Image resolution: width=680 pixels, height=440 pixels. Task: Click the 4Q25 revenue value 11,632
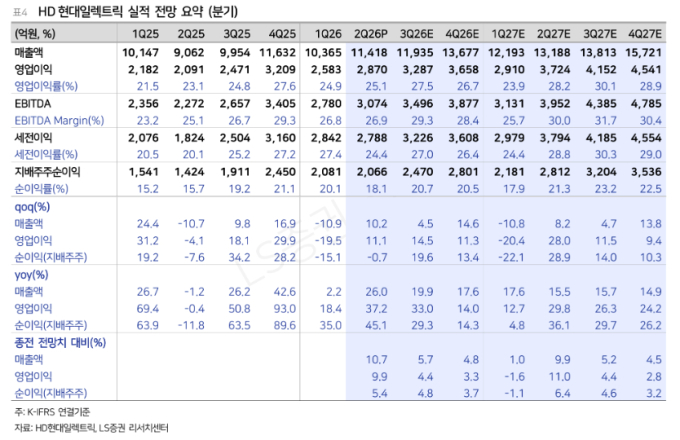pyautogui.click(x=278, y=52)
